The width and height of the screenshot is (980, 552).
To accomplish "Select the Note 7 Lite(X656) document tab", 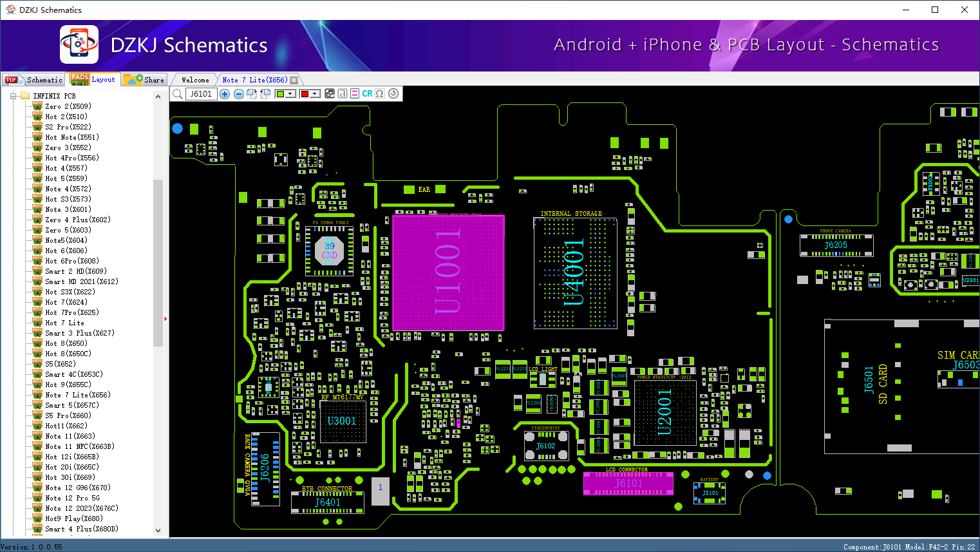I will click(255, 80).
